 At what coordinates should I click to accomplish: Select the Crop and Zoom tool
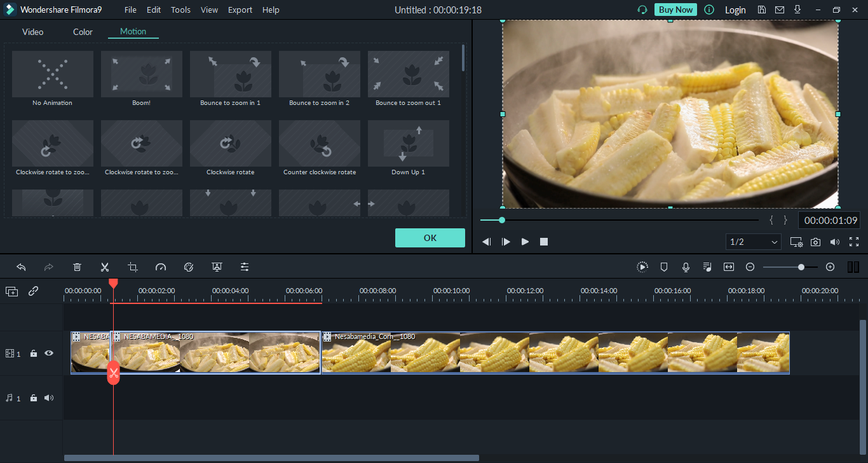click(x=133, y=267)
